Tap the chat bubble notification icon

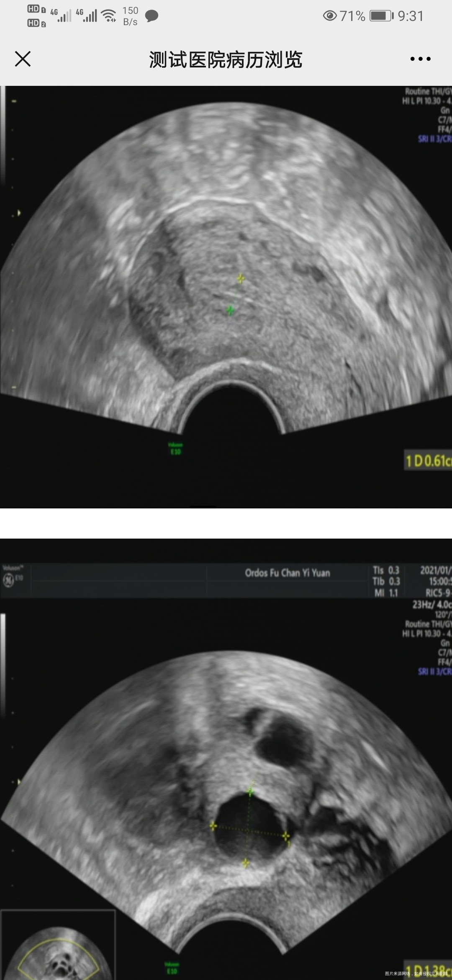[152, 16]
